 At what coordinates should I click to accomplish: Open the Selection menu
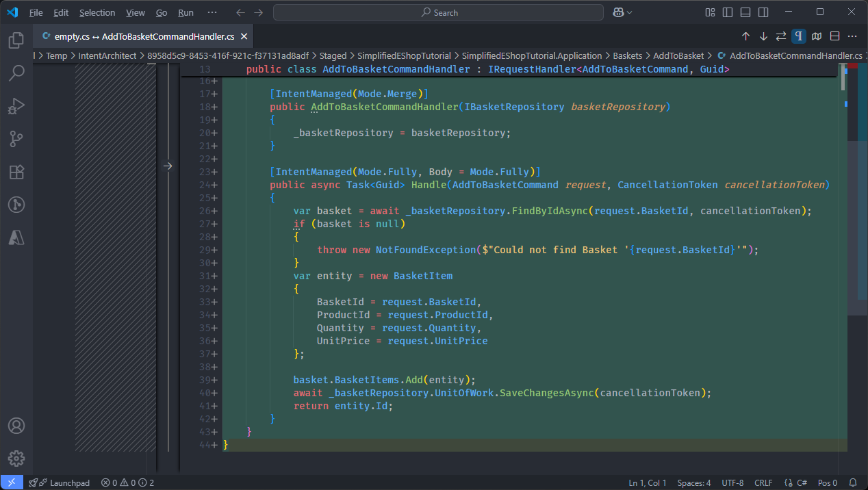pyautogui.click(x=97, y=12)
